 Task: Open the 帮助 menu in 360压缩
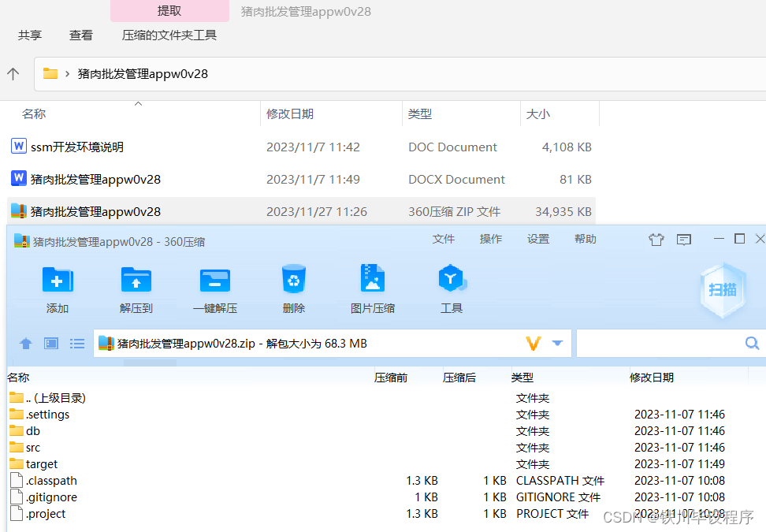586,239
